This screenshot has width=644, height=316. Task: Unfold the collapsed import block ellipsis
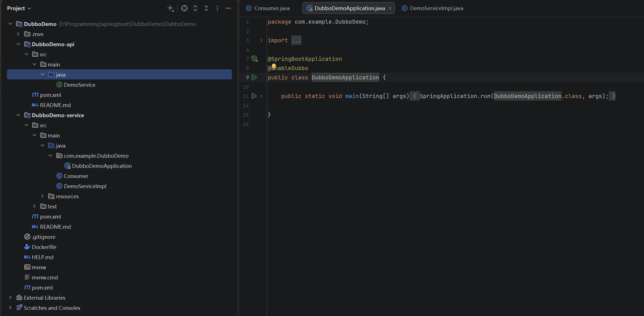point(296,40)
